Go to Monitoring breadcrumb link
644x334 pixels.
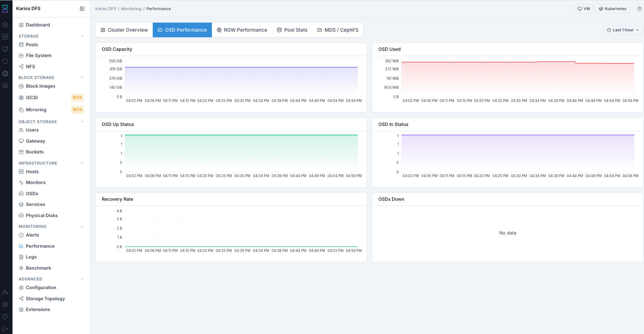(131, 9)
